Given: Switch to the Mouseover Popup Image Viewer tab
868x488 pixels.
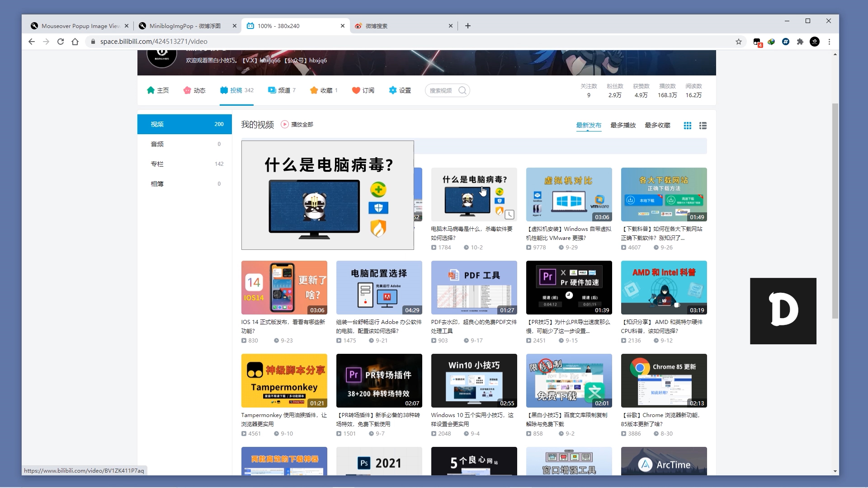Looking at the screenshot, I should coord(80,26).
